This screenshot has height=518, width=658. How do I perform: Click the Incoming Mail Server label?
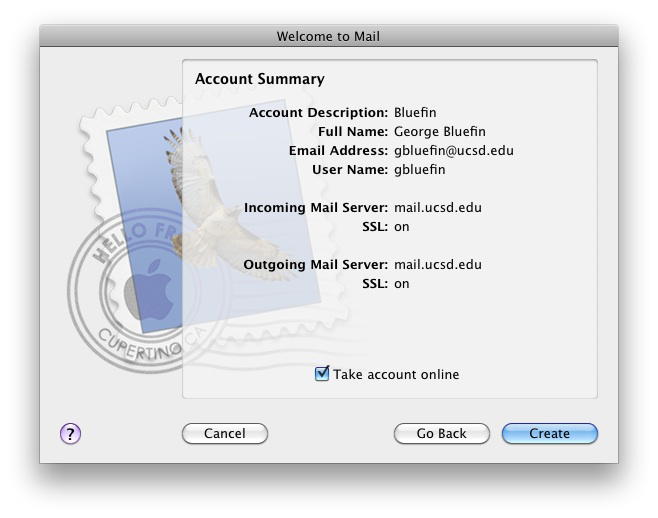pyautogui.click(x=316, y=207)
